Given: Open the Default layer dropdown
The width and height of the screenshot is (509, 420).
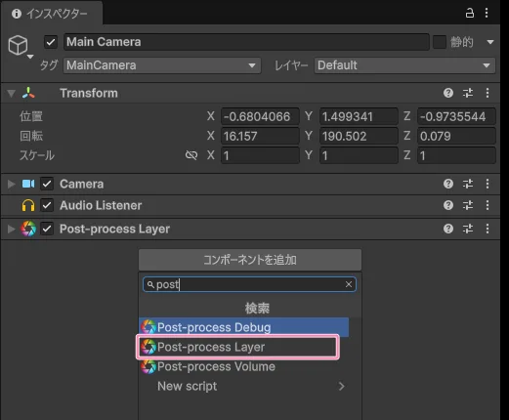Looking at the screenshot, I should (x=404, y=65).
